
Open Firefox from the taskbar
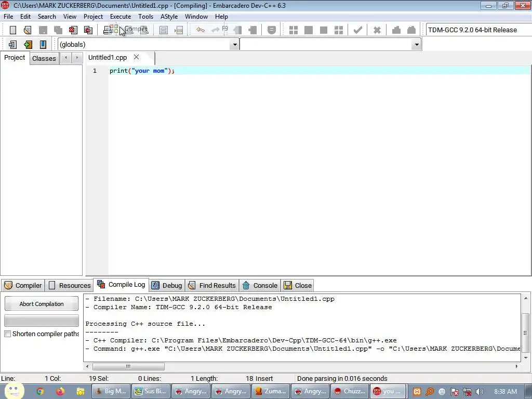pyautogui.click(x=60, y=391)
